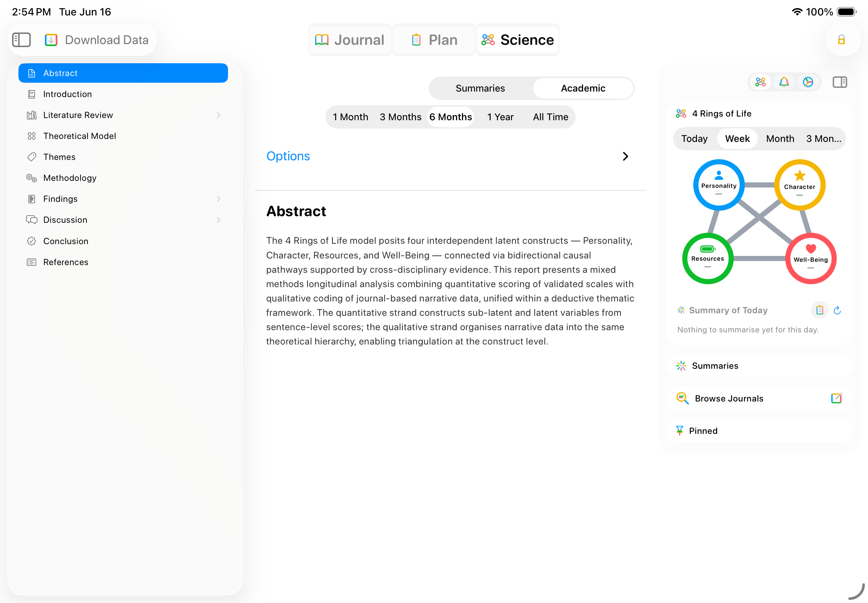868x603 pixels.
Task: Click the References list icon
Action: (32, 262)
